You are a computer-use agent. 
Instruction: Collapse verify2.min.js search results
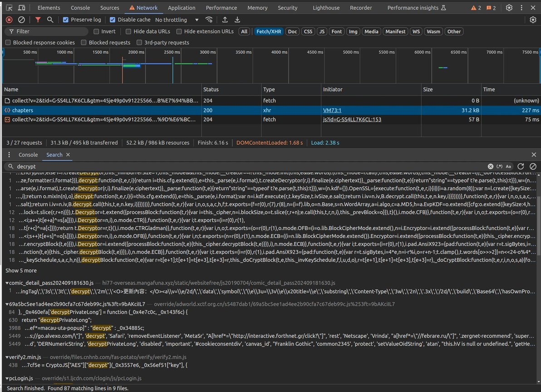click(x=7, y=357)
